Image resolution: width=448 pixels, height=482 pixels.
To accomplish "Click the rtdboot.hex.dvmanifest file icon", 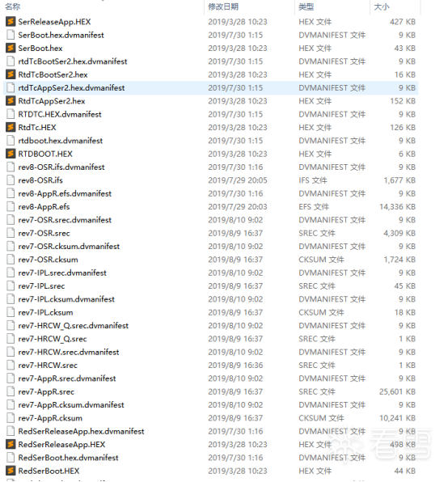I will point(11,141).
